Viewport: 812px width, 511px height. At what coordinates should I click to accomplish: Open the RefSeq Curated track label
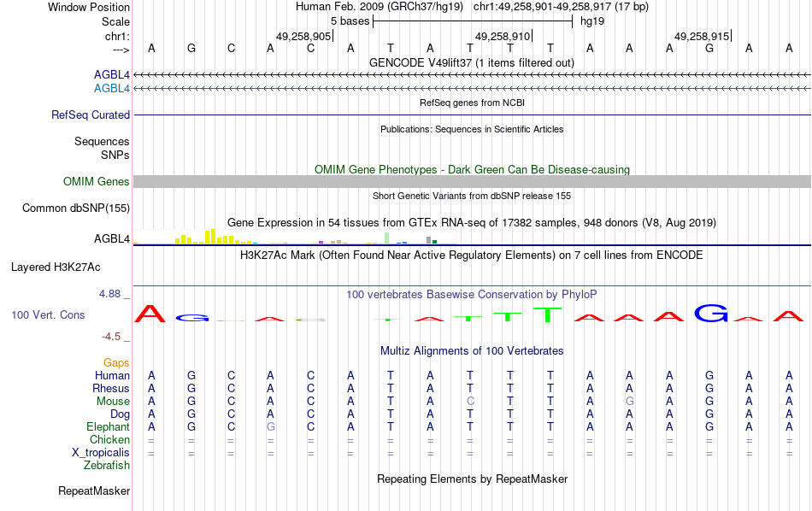[x=91, y=115]
